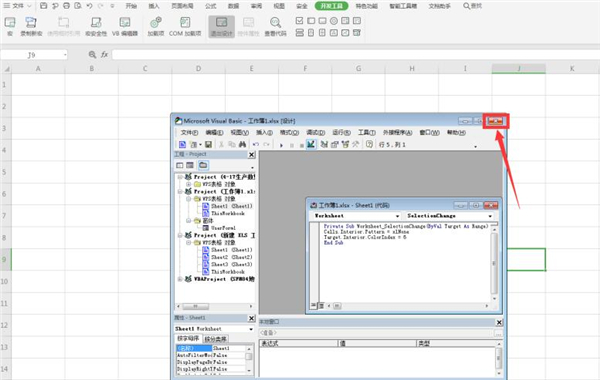Click the save disk icon in VBA toolbar
Image resolution: width=600 pixels, height=380 pixels.
click(x=208, y=145)
